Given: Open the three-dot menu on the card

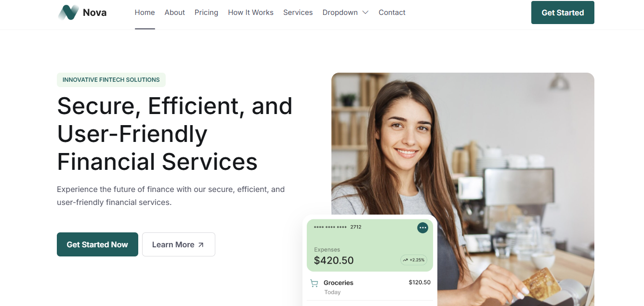Looking at the screenshot, I should [x=422, y=228].
